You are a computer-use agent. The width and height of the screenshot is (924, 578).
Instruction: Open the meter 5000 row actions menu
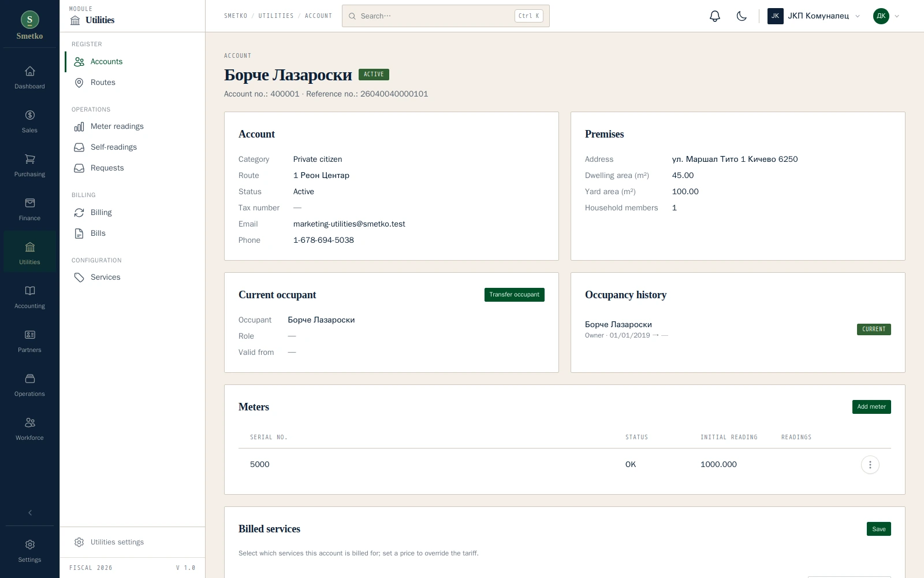click(x=870, y=465)
